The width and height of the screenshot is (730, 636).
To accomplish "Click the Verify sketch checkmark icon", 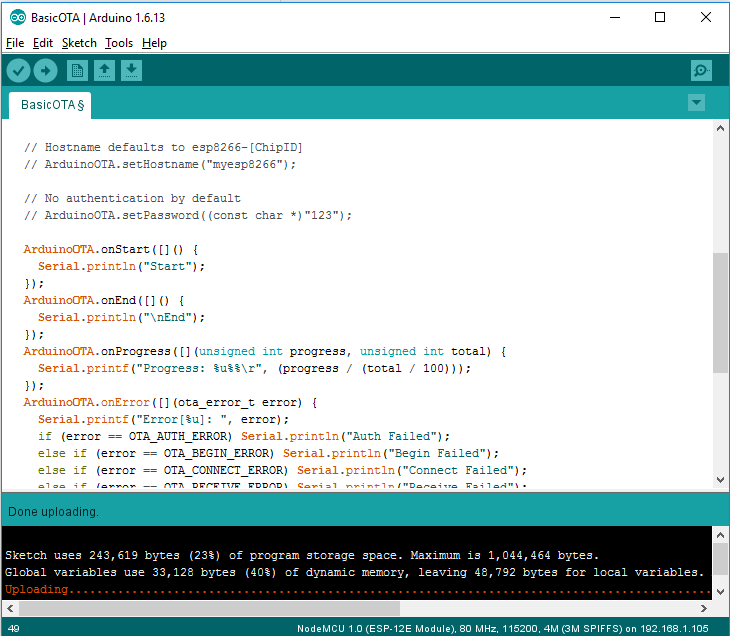I will pos(19,70).
